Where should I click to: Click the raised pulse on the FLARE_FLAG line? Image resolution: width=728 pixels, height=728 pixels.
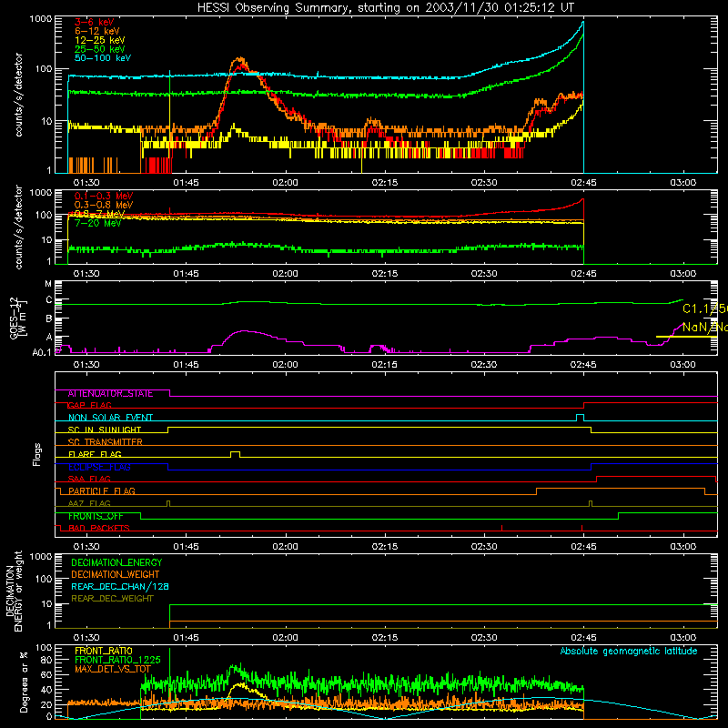point(236,453)
